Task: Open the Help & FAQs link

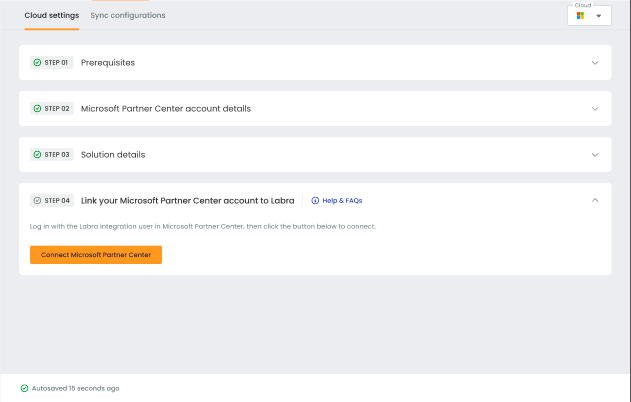Action: [342, 200]
